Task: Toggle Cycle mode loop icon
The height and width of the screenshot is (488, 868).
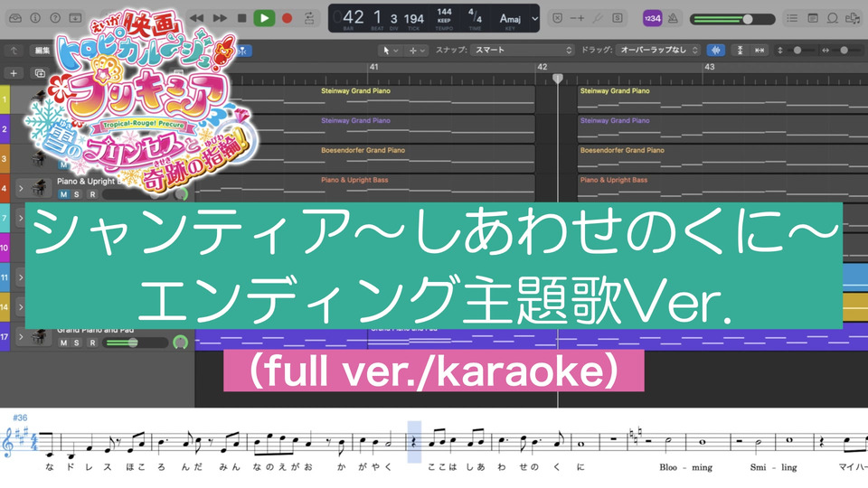Action: tap(309, 18)
